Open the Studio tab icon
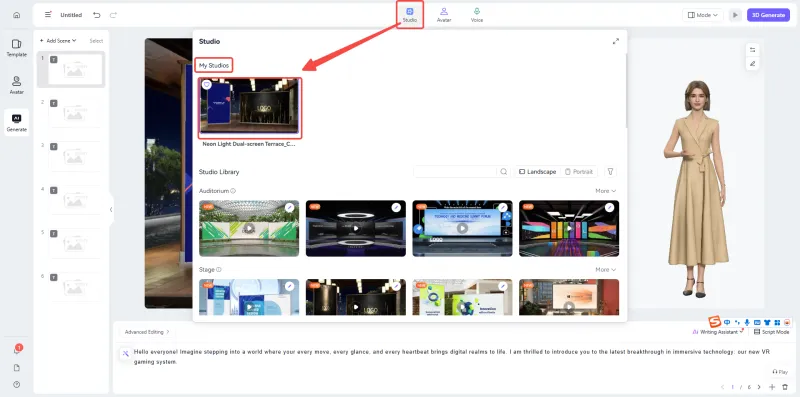The width and height of the screenshot is (800, 397). 410,11
